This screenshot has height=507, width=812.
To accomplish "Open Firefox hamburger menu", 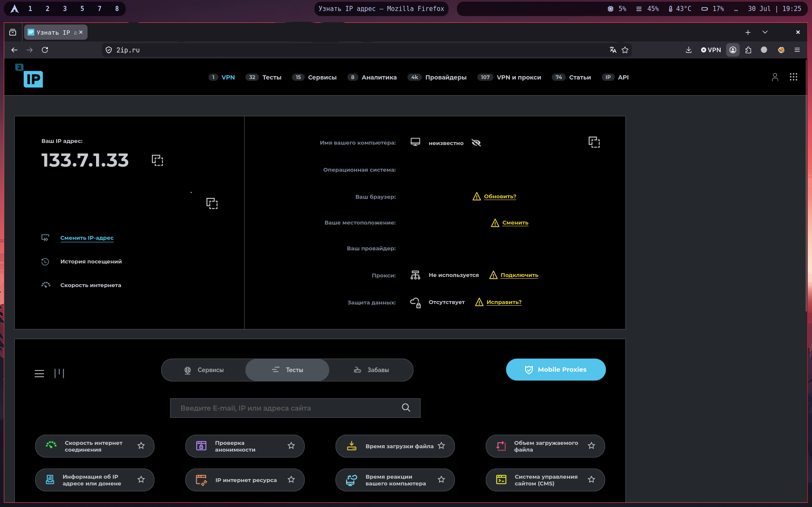I will 797,50.
